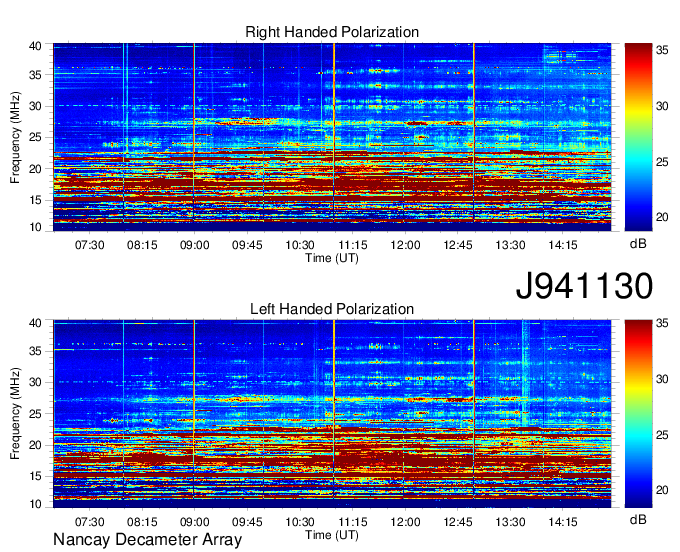Viewport: 680px width, 552px height.
Task: Click the Right Handed plot's dB colorbar
Action: tap(638, 137)
